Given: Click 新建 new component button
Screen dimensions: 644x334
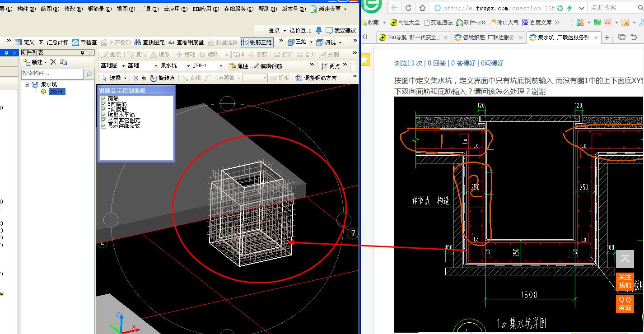Looking at the screenshot, I should pyautogui.click(x=35, y=62).
